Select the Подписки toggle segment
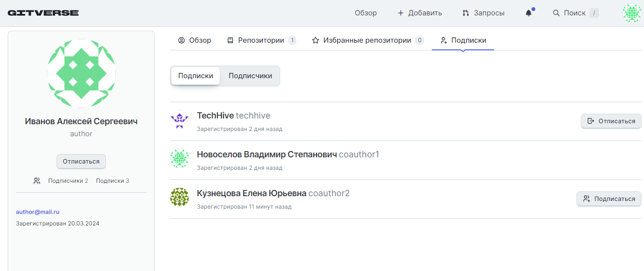Image resolution: width=644 pixels, height=271 pixels. (x=195, y=76)
